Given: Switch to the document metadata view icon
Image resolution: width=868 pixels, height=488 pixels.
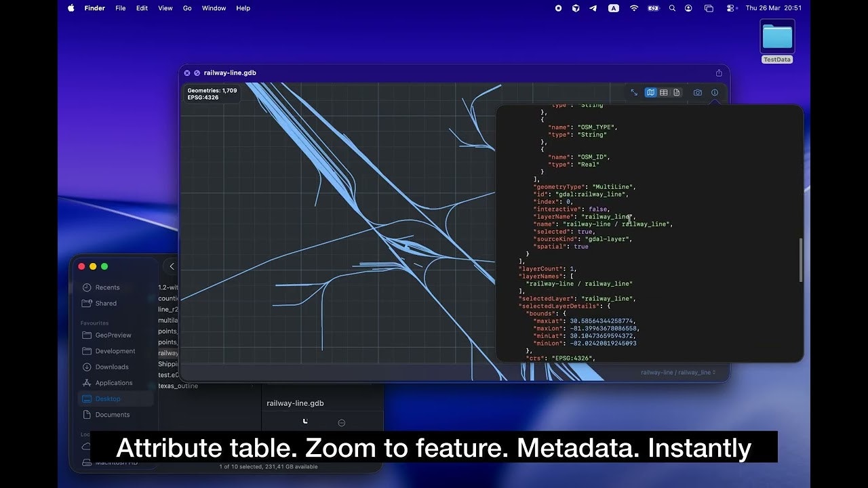Looking at the screenshot, I should click(x=677, y=92).
